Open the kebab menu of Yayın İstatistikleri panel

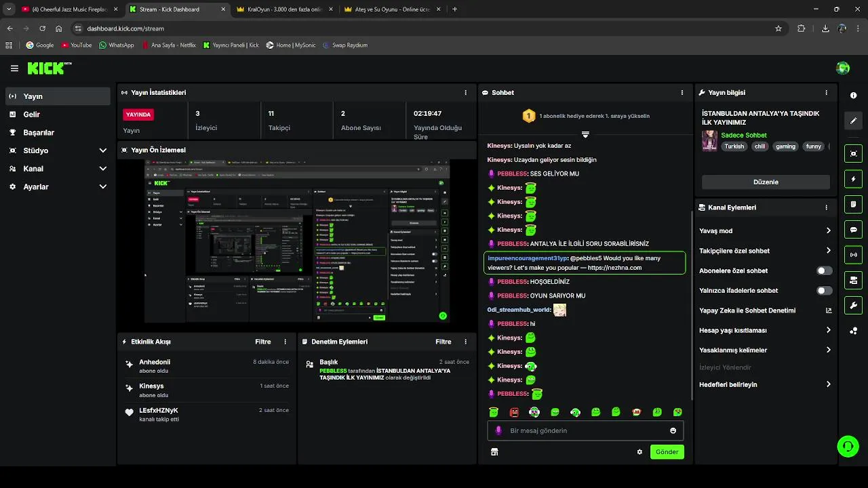(x=465, y=92)
